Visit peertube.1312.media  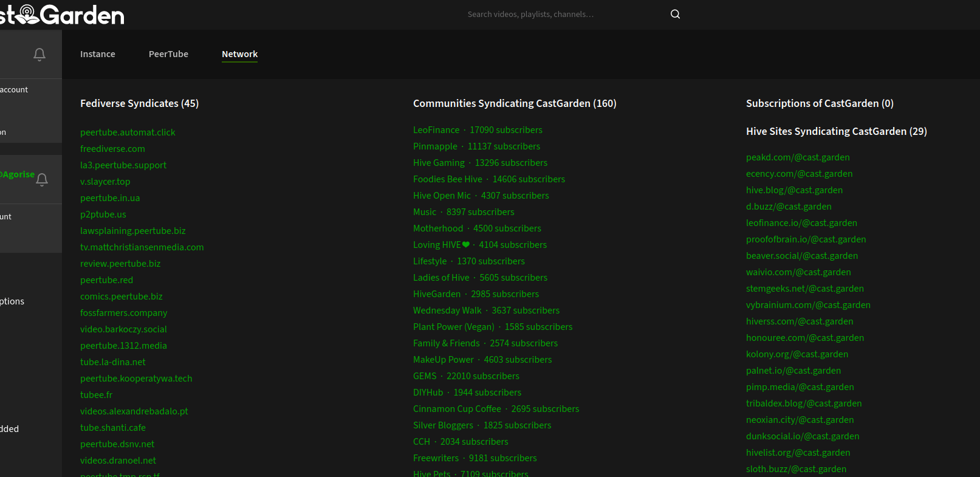123,346
